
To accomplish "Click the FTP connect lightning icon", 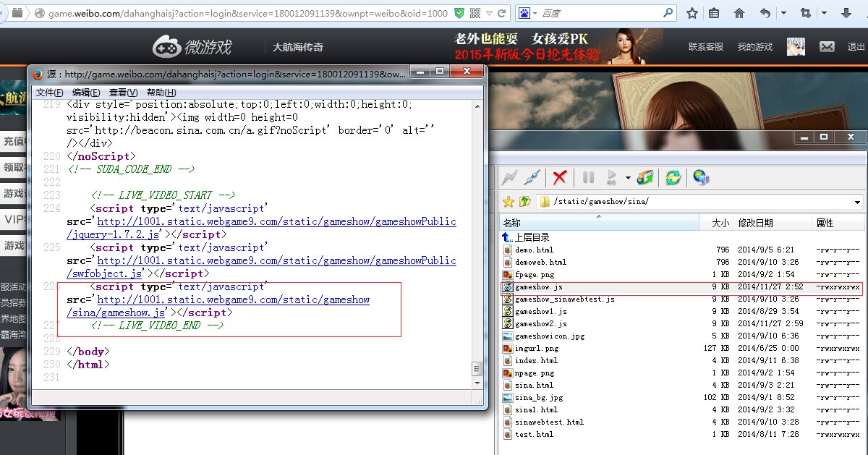I will (510, 177).
